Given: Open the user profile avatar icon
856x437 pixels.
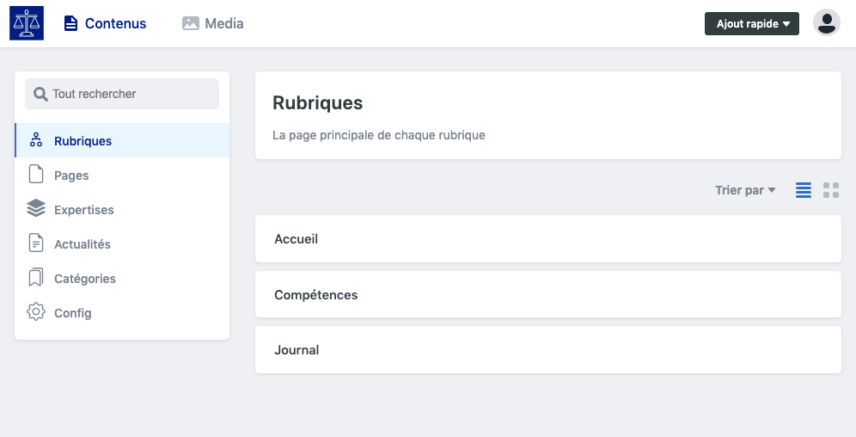Looking at the screenshot, I should click(827, 22).
